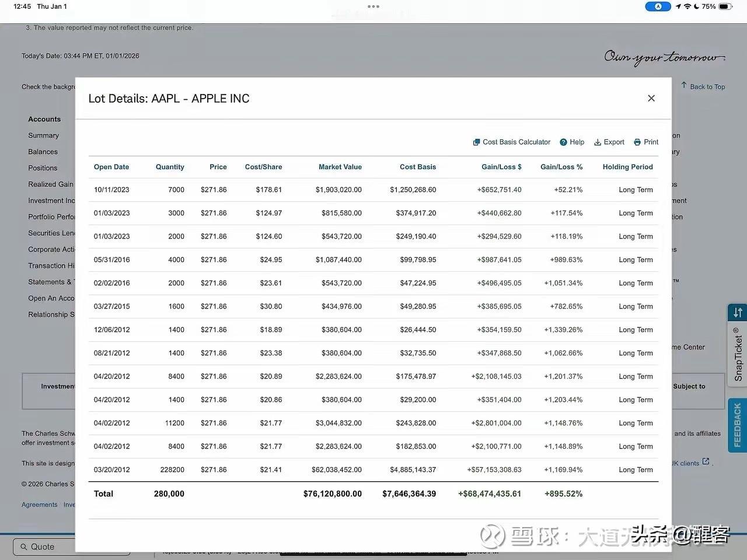Open the Relationship Summary menu item
The height and width of the screenshot is (560, 747).
click(x=51, y=314)
